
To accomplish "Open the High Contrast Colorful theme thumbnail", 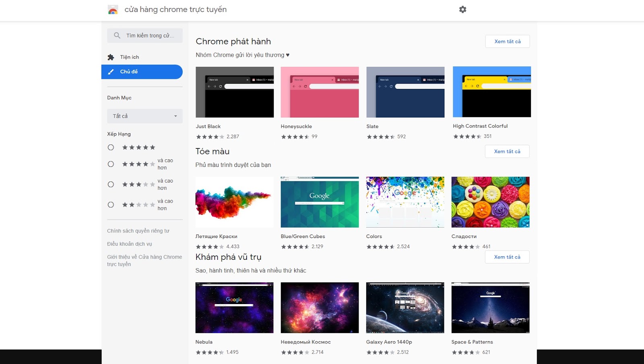I will pos(492,92).
